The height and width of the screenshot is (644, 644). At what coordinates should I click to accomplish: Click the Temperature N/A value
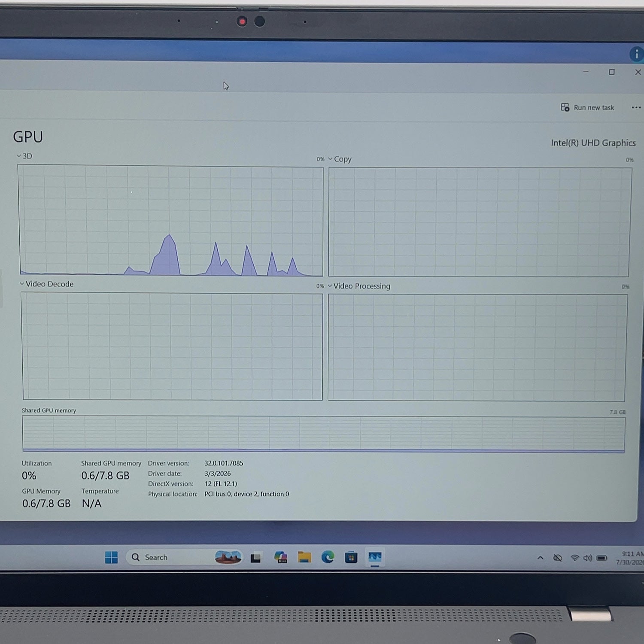coord(91,504)
